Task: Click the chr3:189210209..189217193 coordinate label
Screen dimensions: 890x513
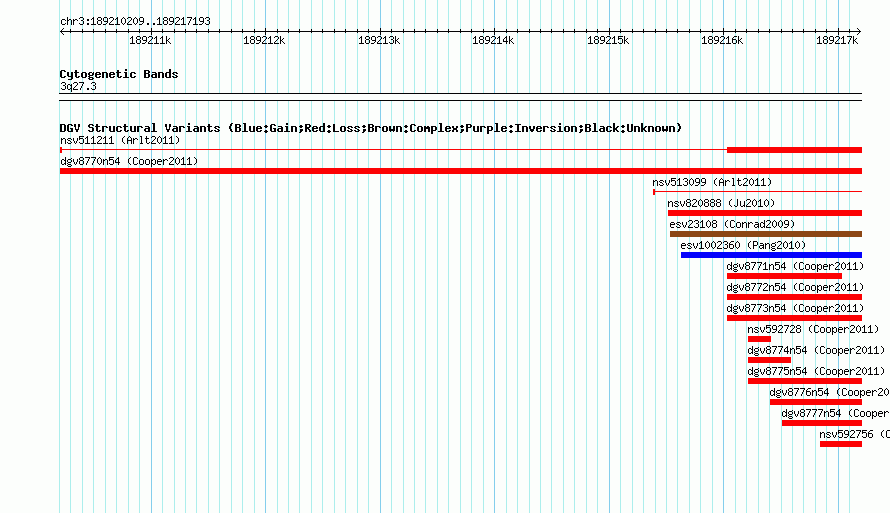Action: tap(135, 21)
